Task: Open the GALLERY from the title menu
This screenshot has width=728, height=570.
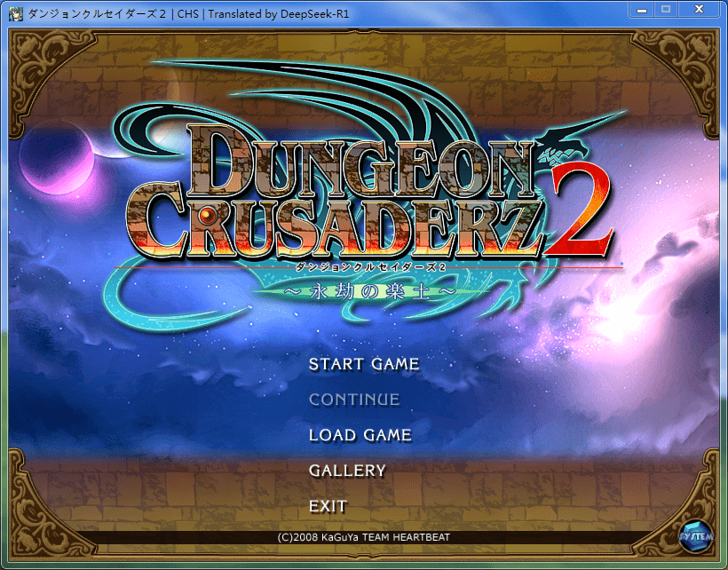Action: 347,471
